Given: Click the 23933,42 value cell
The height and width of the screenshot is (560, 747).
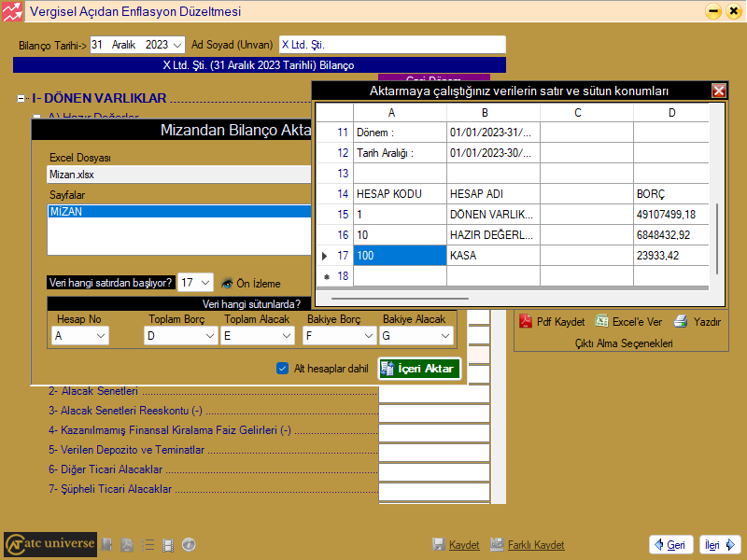Looking at the screenshot, I should pos(671,255).
